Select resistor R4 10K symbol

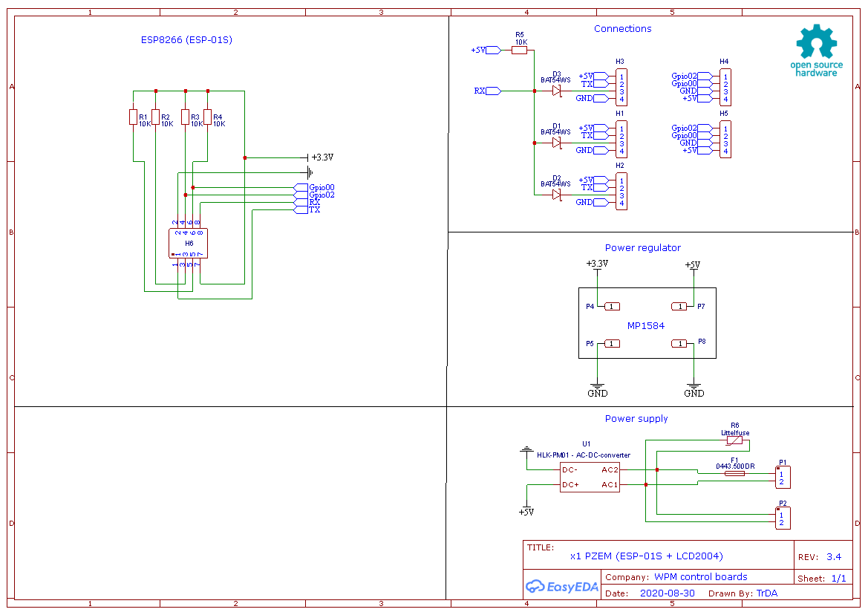(208, 117)
